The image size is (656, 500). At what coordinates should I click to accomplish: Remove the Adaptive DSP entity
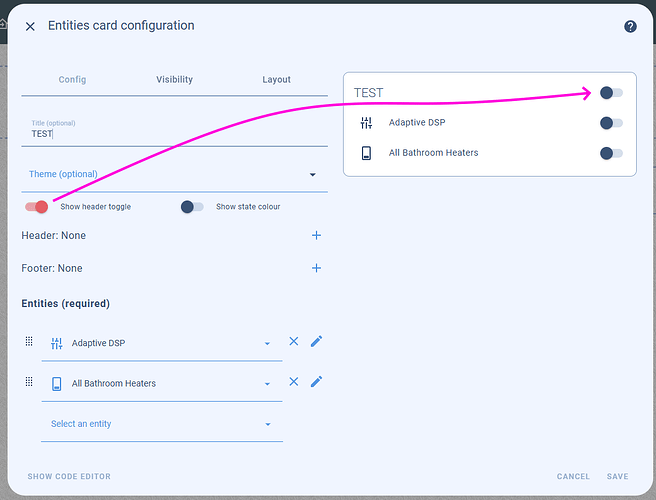tap(294, 341)
